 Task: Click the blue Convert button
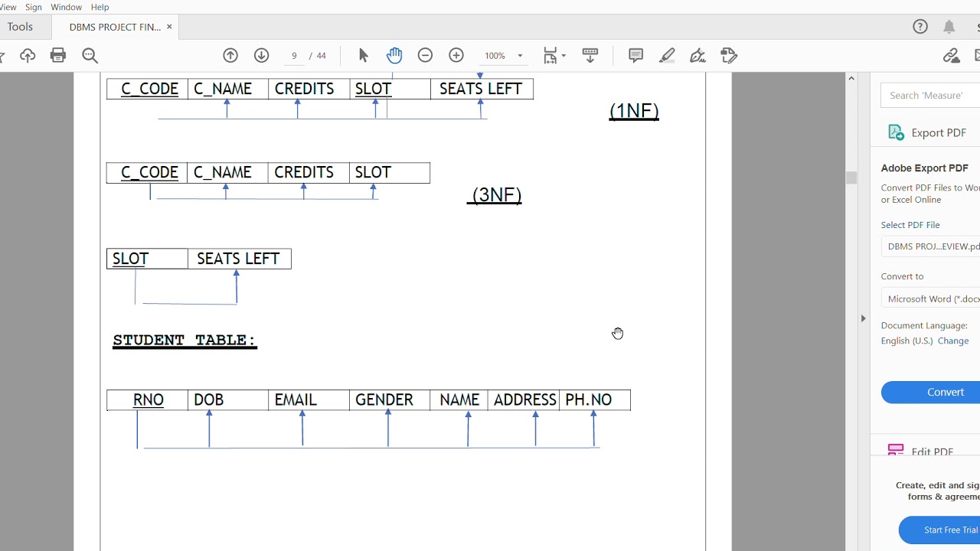point(931,392)
